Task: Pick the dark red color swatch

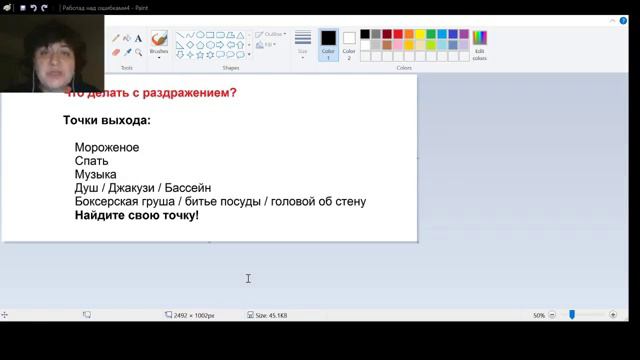Action: [x=387, y=34]
